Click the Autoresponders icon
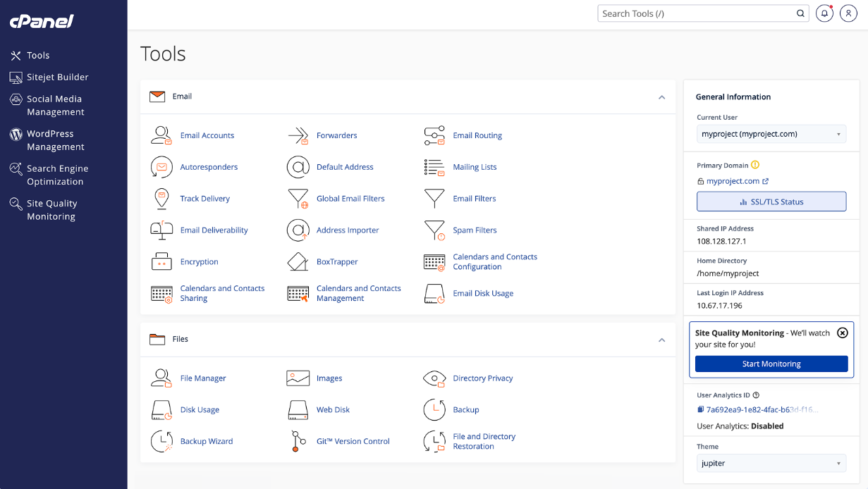 coord(161,167)
